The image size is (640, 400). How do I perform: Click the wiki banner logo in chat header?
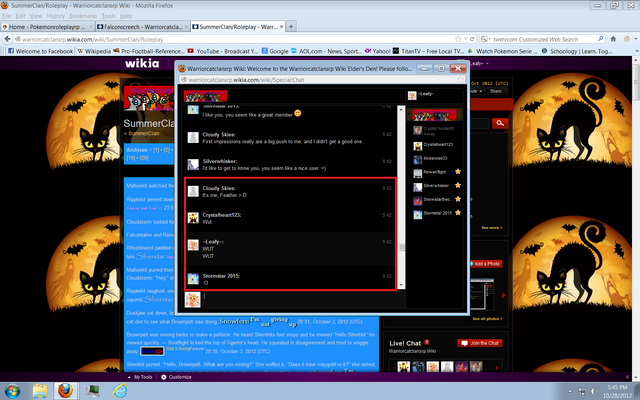205,96
